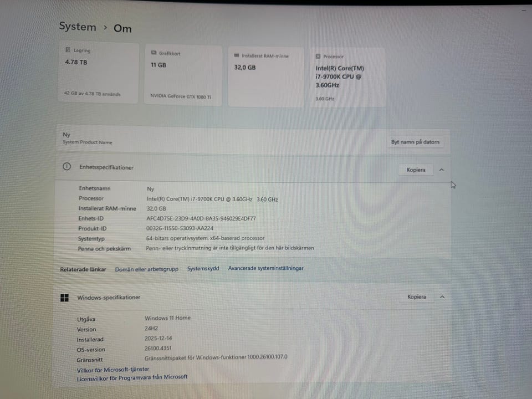This screenshot has height=399, width=532.
Task: Click the Lagring storage card icon
Action: tap(68, 50)
